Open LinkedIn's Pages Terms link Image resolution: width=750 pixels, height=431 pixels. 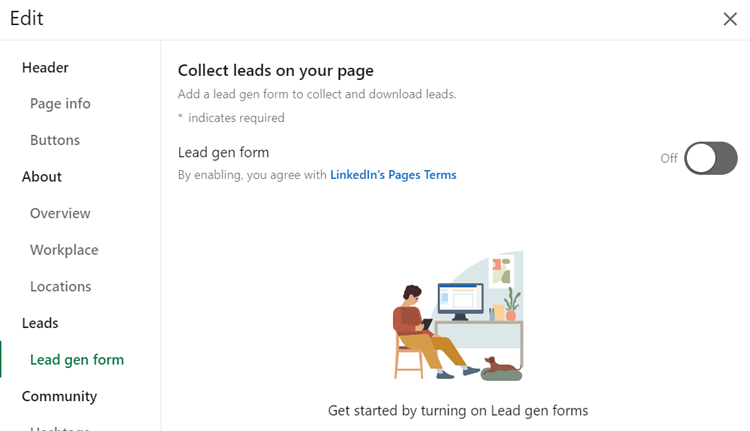point(393,175)
